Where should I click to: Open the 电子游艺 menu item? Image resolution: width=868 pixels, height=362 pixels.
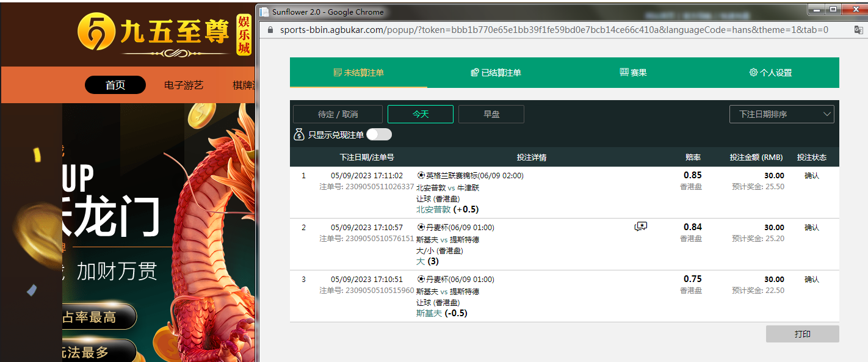tap(184, 85)
